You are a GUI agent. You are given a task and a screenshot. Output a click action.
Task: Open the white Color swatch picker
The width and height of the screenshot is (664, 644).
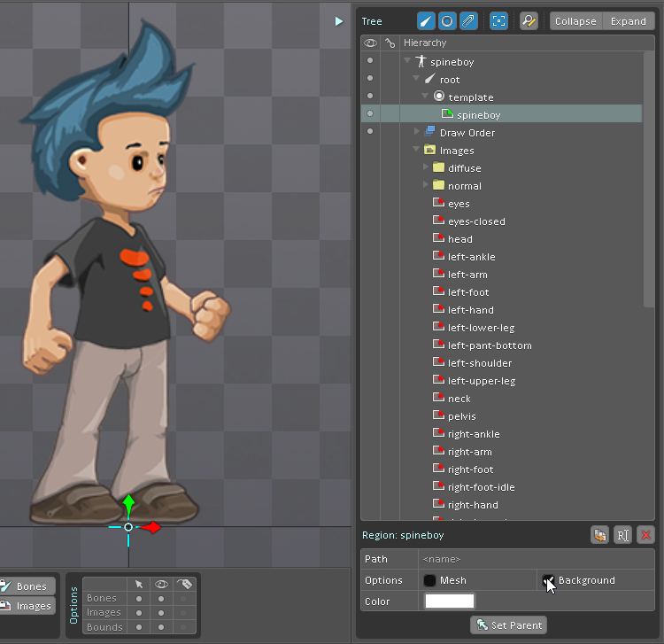click(x=449, y=601)
